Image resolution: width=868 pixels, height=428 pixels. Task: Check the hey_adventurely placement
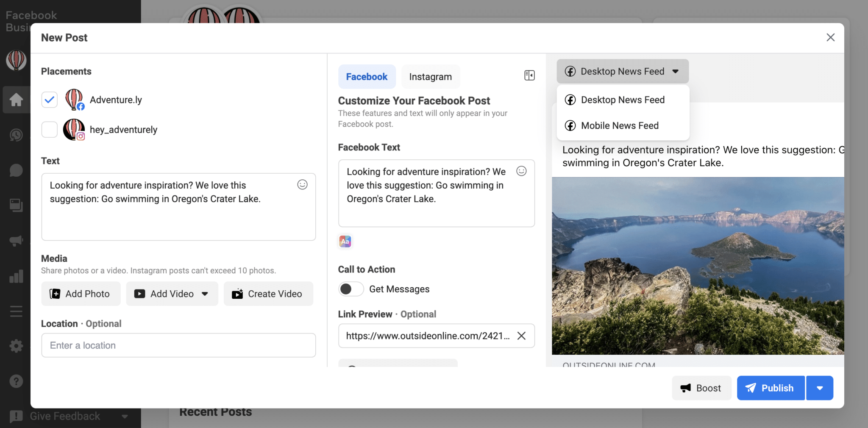49,129
